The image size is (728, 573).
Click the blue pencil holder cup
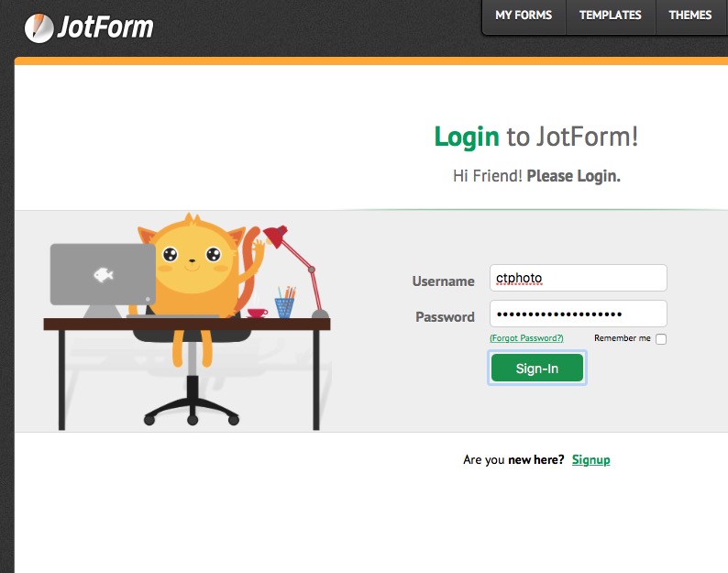click(284, 307)
